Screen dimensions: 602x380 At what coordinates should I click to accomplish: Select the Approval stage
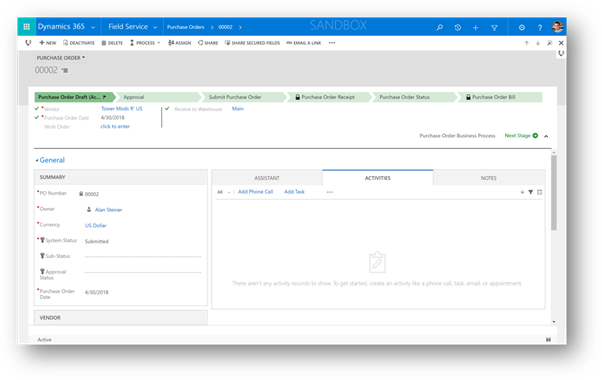158,97
